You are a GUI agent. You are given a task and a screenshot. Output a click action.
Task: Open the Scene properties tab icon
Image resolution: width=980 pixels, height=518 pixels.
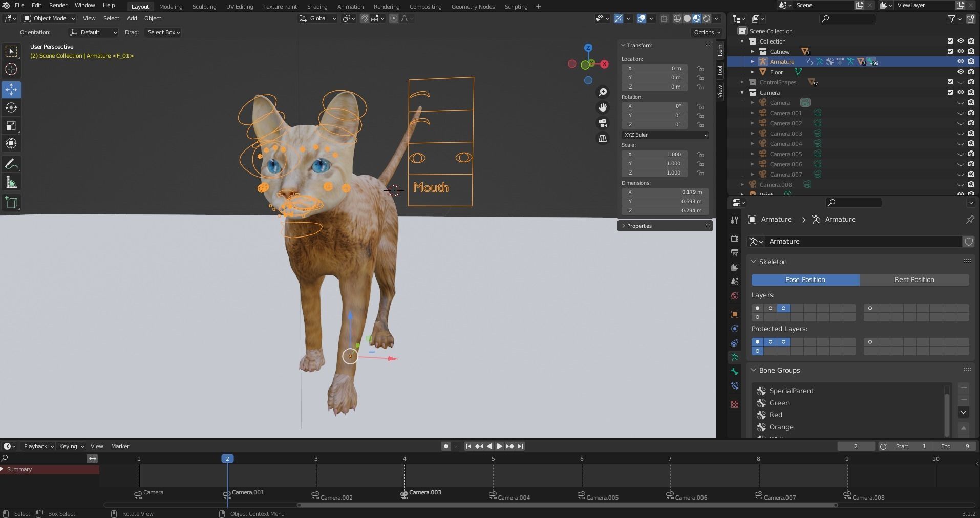pos(735,282)
